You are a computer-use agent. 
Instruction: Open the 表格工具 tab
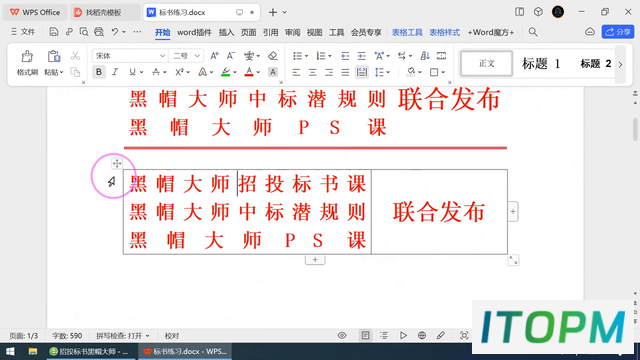[x=407, y=32]
